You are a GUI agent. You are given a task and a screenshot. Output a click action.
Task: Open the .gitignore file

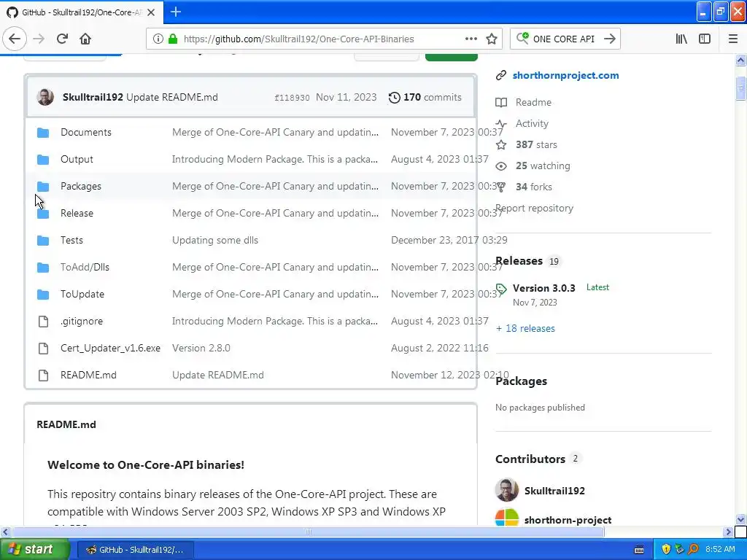pos(82,321)
